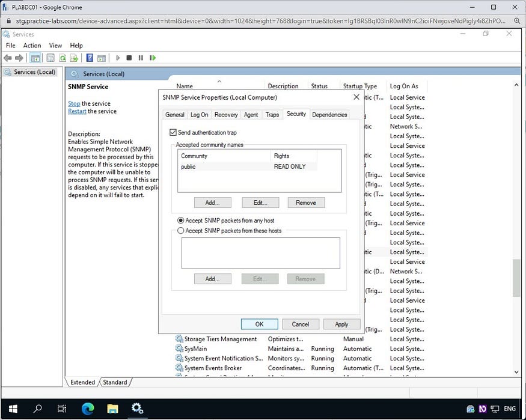The height and width of the screenshot is (420, 526).
Task: Launch Microsoft Edge from taskbar
Action: point(88,409)
